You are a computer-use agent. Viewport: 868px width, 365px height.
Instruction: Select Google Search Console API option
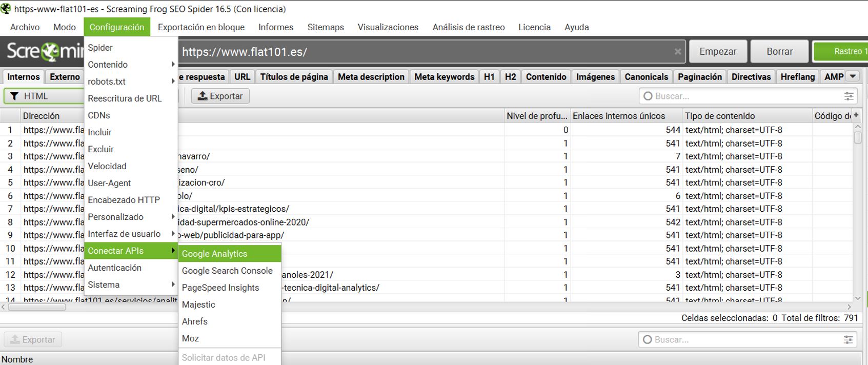coord(230,271)
